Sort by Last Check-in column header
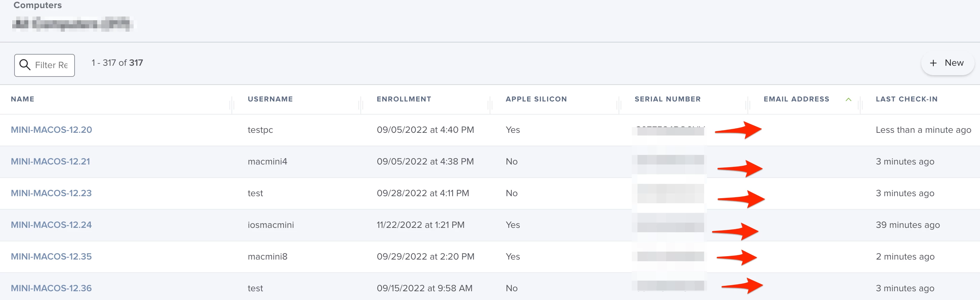 (x=906, y=99)
